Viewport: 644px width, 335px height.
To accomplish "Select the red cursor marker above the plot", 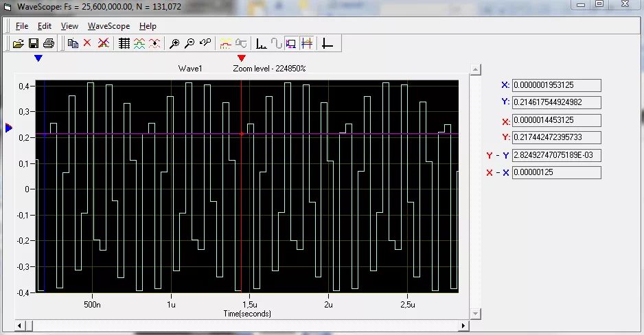I will (x=242, y=58).
